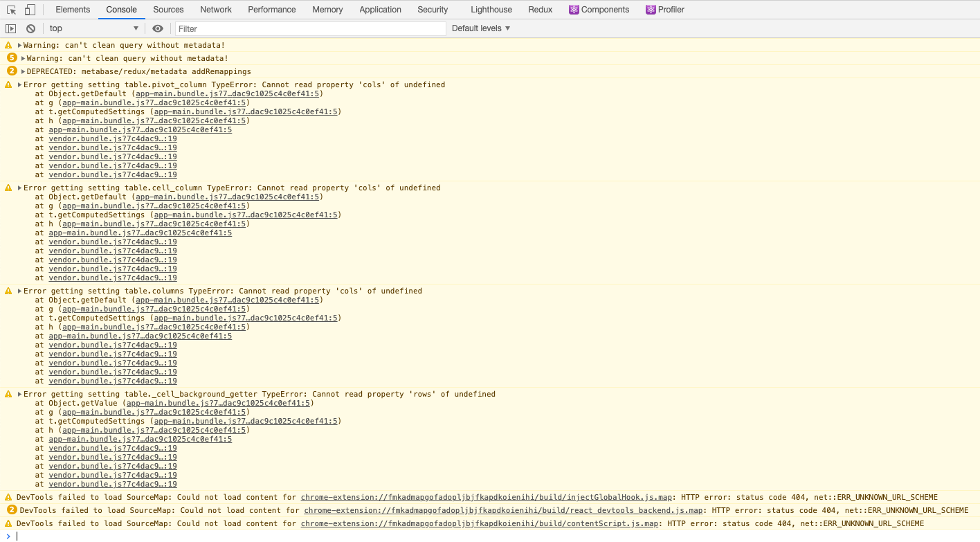This screenshot has height=542, width=980.
Task: Open the injectGlobalHook.js.map extension link
Action: pyautogui.click(x=487, y=497)
